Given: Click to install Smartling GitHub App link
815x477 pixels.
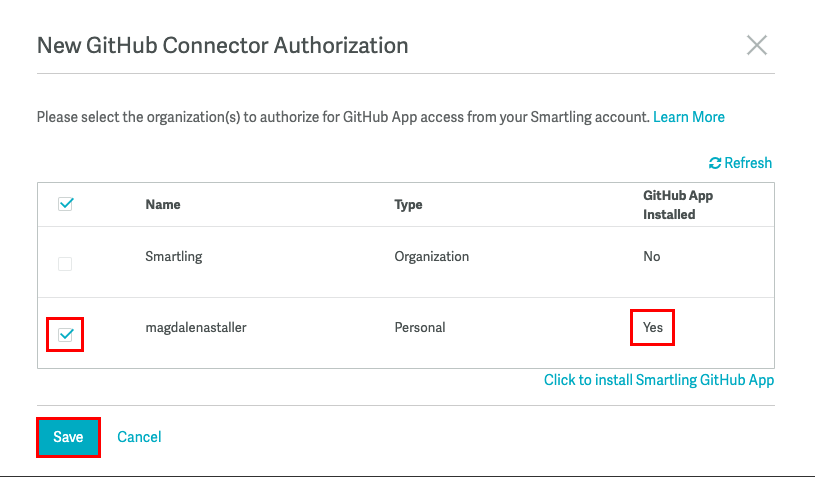Looking at the screenshot, I should tap(658, 380).
